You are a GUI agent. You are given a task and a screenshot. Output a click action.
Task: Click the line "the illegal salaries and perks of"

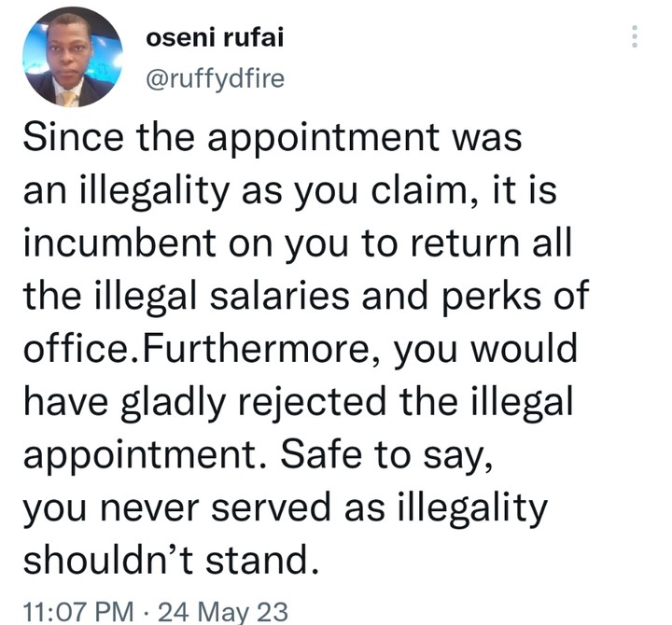(304, 297)
